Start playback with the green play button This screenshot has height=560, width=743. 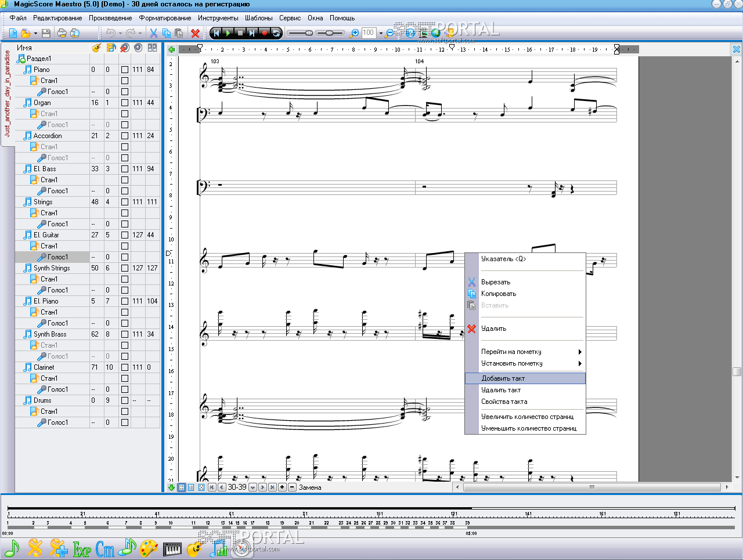228,33
